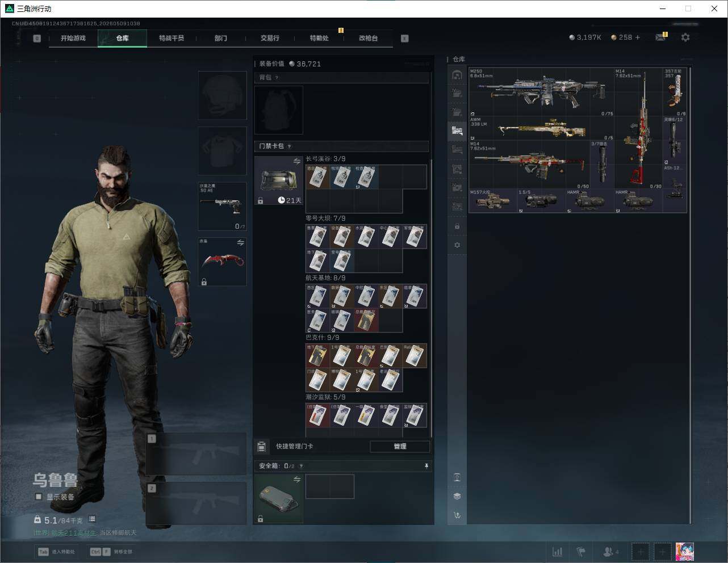This screenshot has height=563, width=728.
Task: Click the help icon beside 安全箱
Action: [301, 466]
